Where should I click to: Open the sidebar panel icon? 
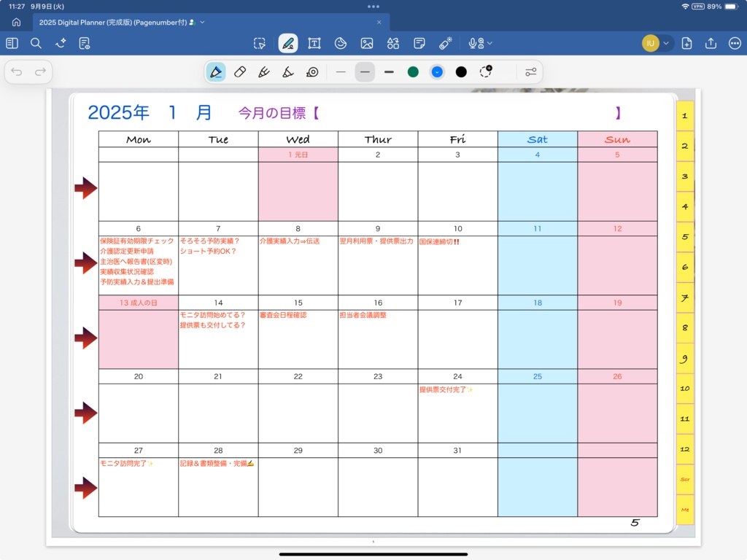pos(12,43)
